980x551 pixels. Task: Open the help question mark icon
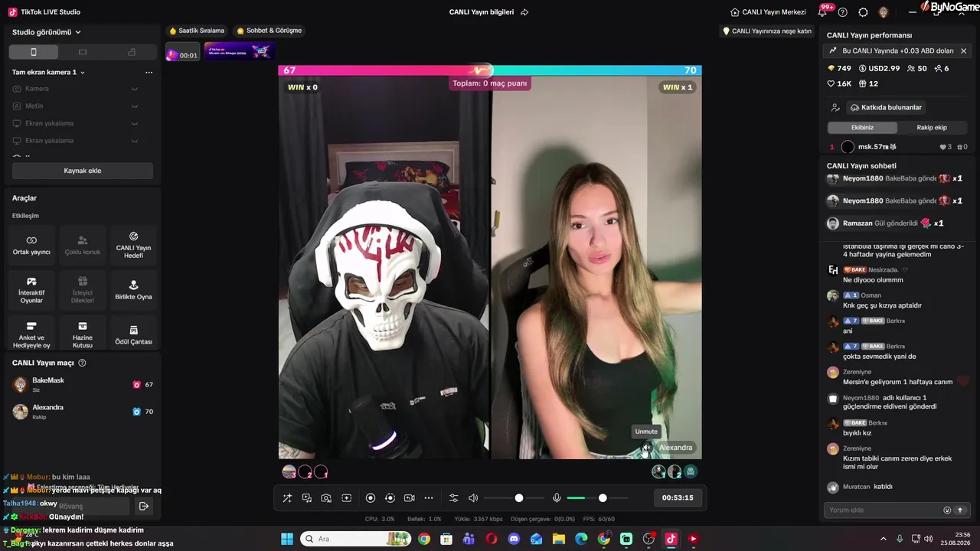(x=843, y=12)
